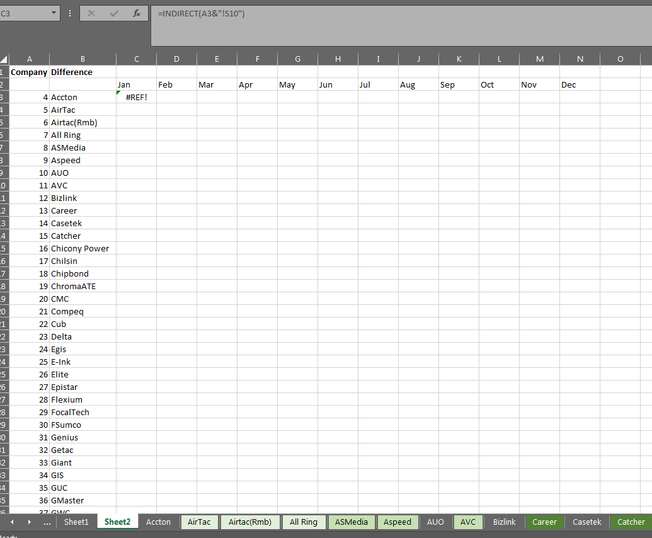The width and height of the screenshot is (652, 538).
Task: Select the Dec month cell
Action: tap(580, 85)
